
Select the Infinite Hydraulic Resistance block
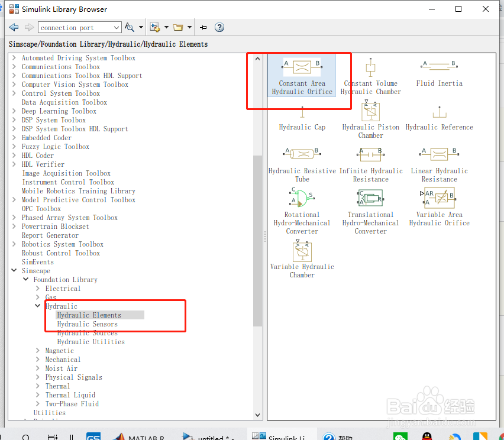[x=371, y=165]
